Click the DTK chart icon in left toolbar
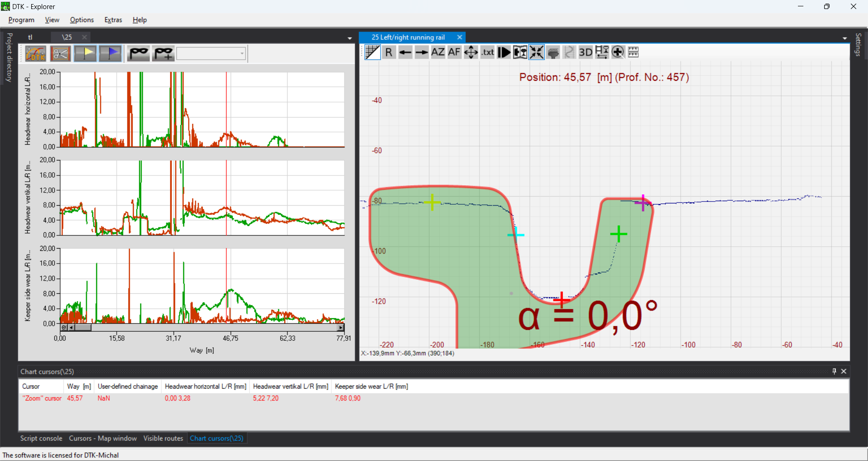The width and height of the screenshot is (868, 461). 36,54
